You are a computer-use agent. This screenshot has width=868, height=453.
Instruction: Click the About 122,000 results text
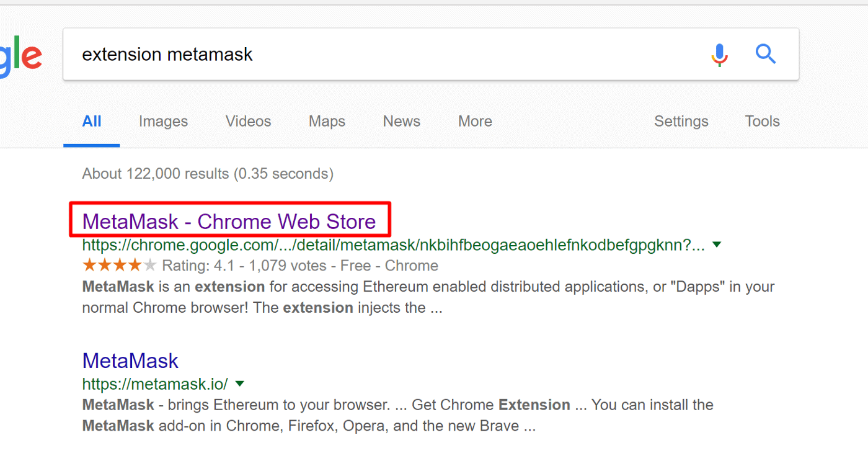(208, 173)
